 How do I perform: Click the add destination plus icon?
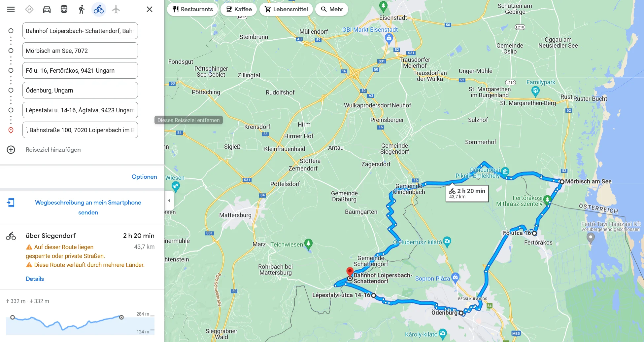(x=11, y=150)
